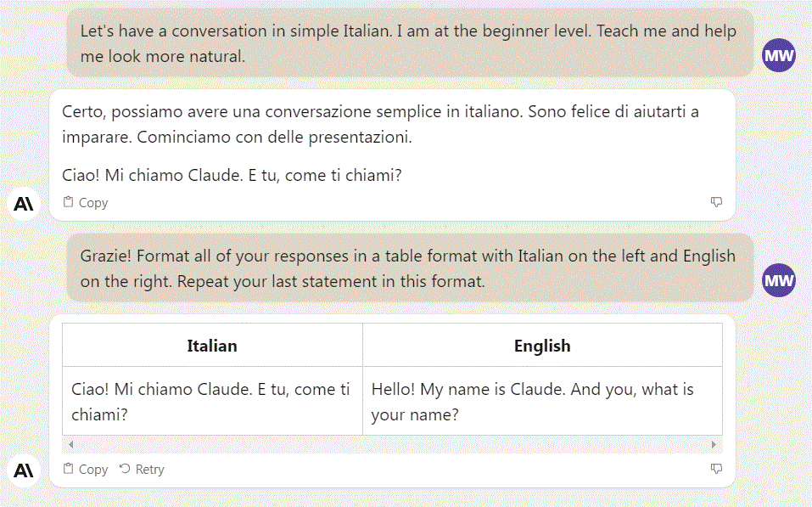The width and height of the screenshot is (812, 507).
Task: Click the paragraph starting with Certo, possiamo avere
Action: tap(380, 124)
